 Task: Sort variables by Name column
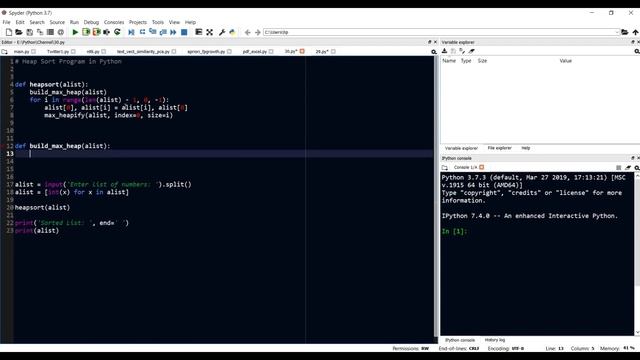coord(449,61)
